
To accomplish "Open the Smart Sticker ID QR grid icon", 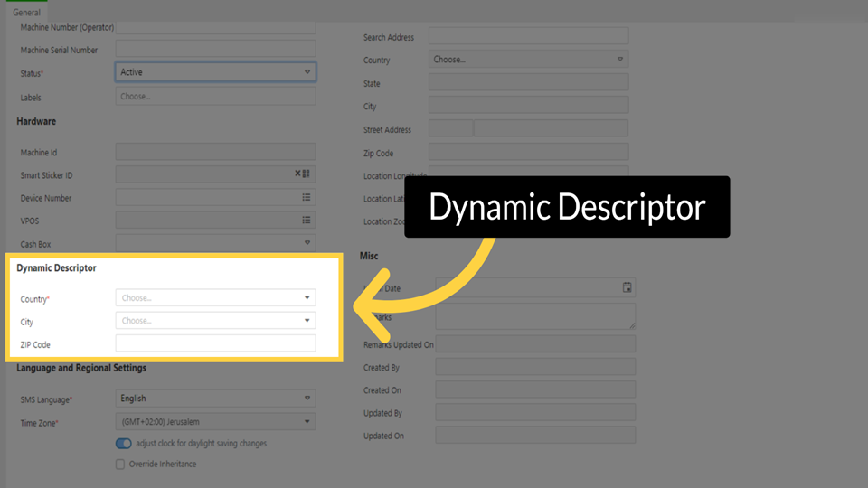I will [307, 174].
